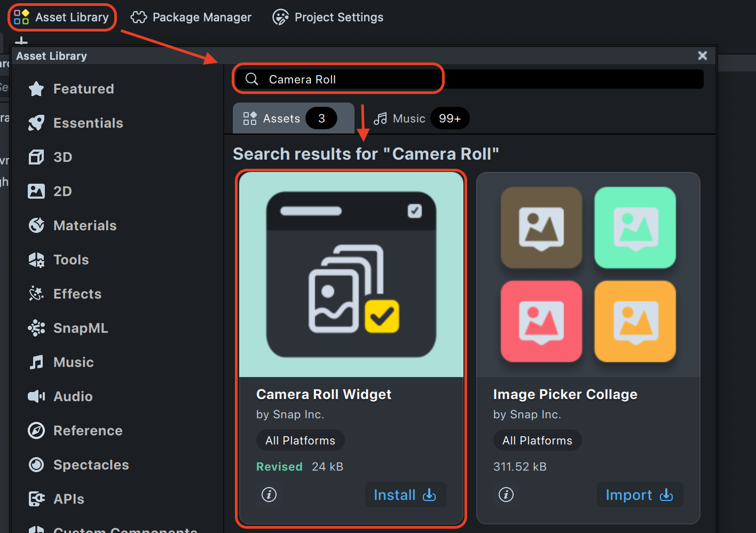This screenshot has height=533, width=756.
Task: Install the Camera Roll Widget
Action: tap(405, 495)
